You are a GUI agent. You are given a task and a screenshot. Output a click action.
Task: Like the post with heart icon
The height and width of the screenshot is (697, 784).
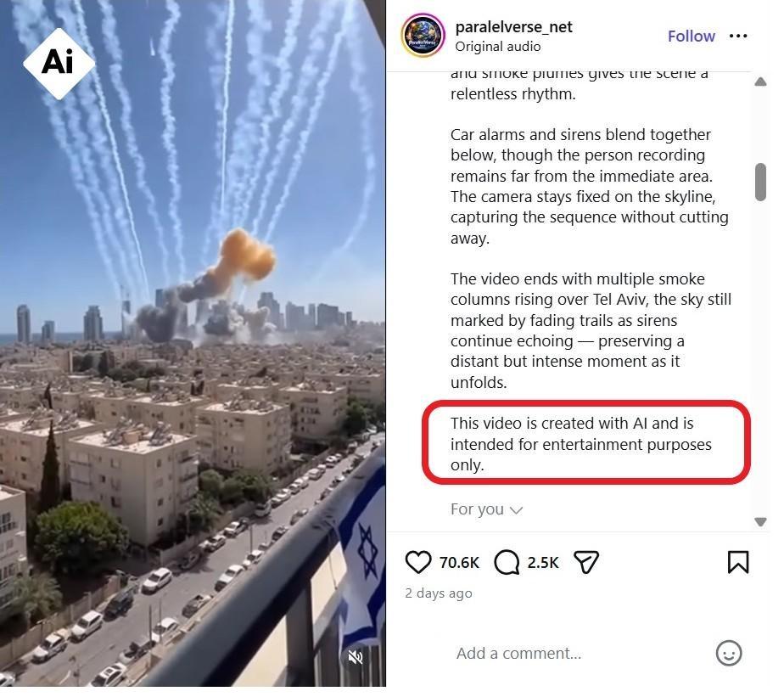(x=417, y=562)
